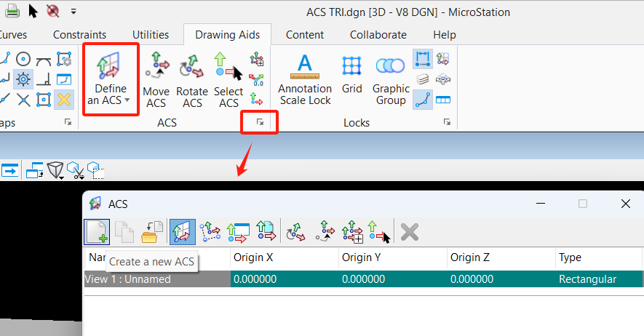Open Locks group dialog launcher
Image resolution: width=644 pixels, height=336 pixels.
pos(447,122)
